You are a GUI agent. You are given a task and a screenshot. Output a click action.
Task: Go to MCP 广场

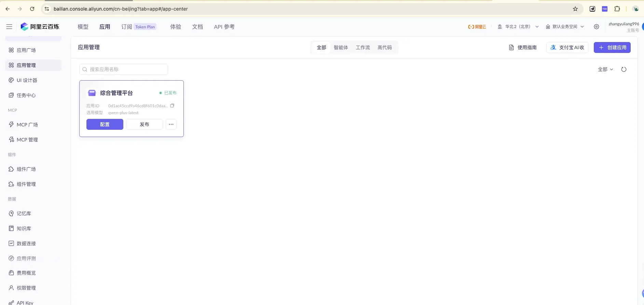pyautogui.click(x=33, y=125)
